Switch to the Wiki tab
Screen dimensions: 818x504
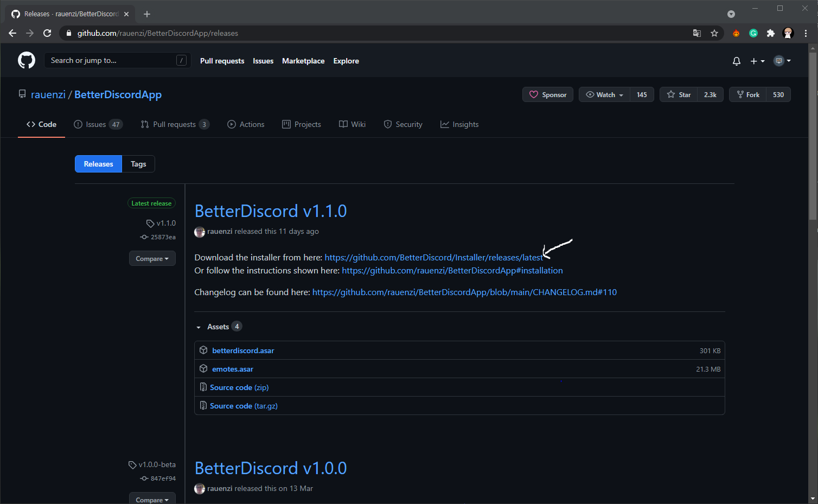point(352,124)
